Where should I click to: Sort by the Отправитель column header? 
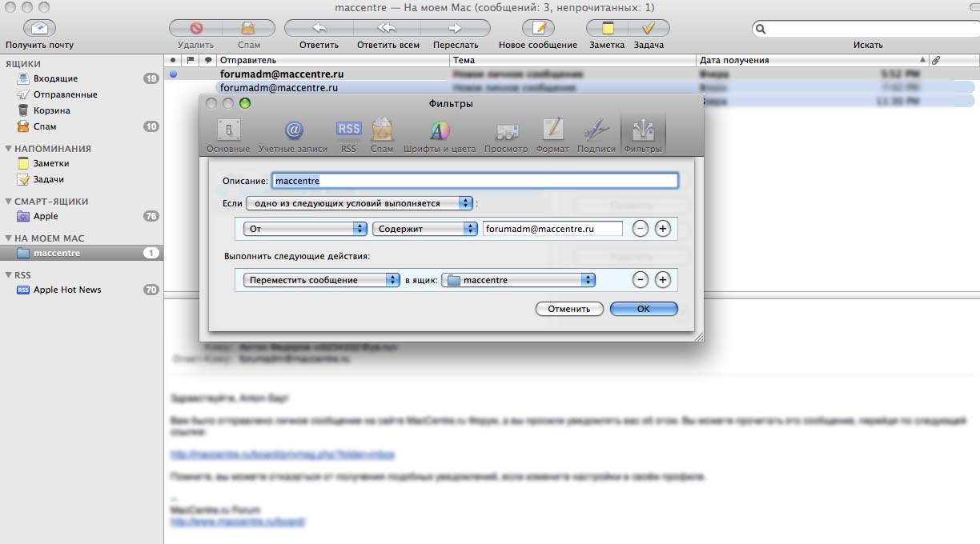point(333,60)
